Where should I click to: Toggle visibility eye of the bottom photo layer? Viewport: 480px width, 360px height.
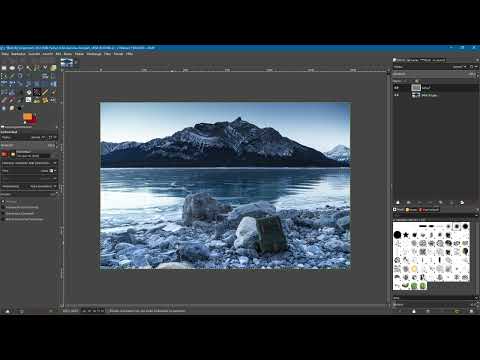[396, 95]
